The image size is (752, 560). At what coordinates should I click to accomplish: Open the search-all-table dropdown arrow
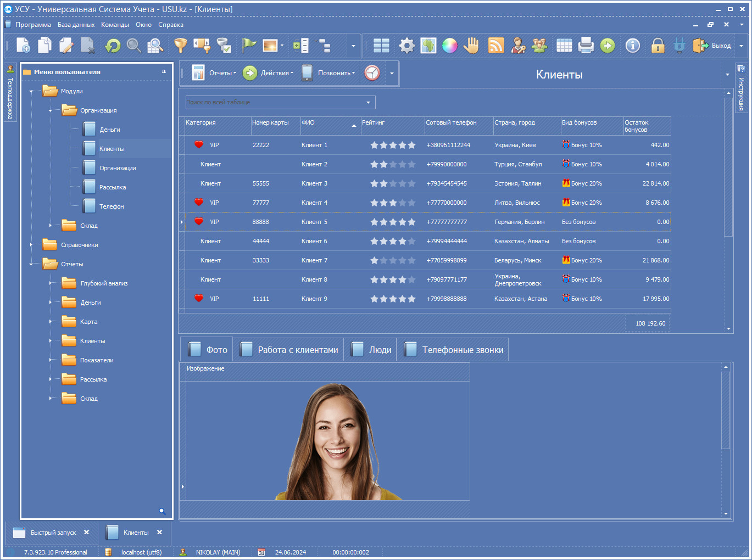[368, 103]
